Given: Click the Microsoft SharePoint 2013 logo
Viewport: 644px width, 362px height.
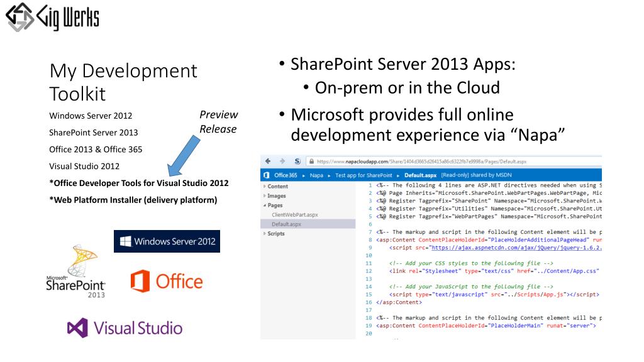Looking at the screenshot, I should (x=76, y=271).
